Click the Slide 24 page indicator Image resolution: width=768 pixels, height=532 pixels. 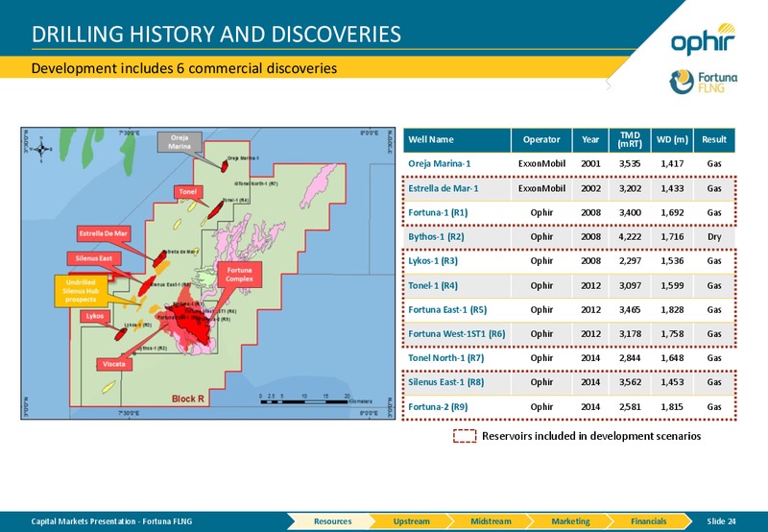click(x=721, y=521)
